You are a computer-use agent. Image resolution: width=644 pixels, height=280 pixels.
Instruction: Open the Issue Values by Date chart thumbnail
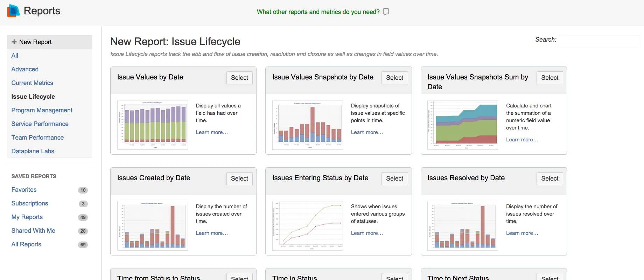(152, 125)
